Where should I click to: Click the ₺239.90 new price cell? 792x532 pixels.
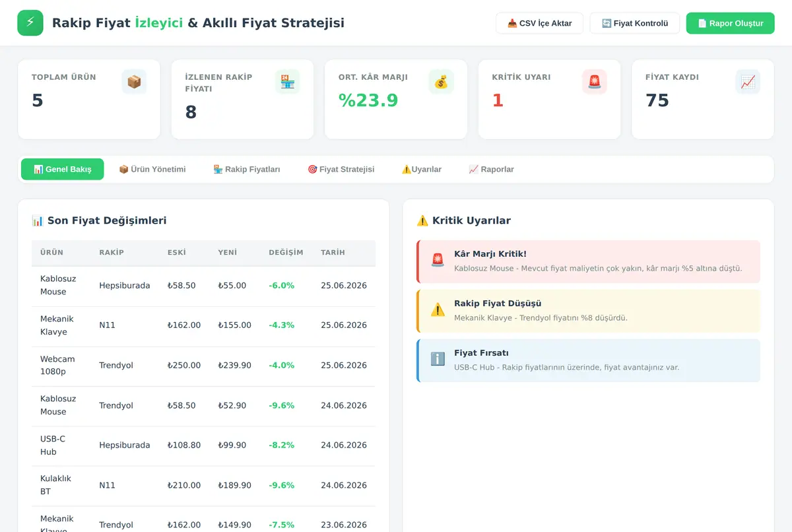pos(235,365)
